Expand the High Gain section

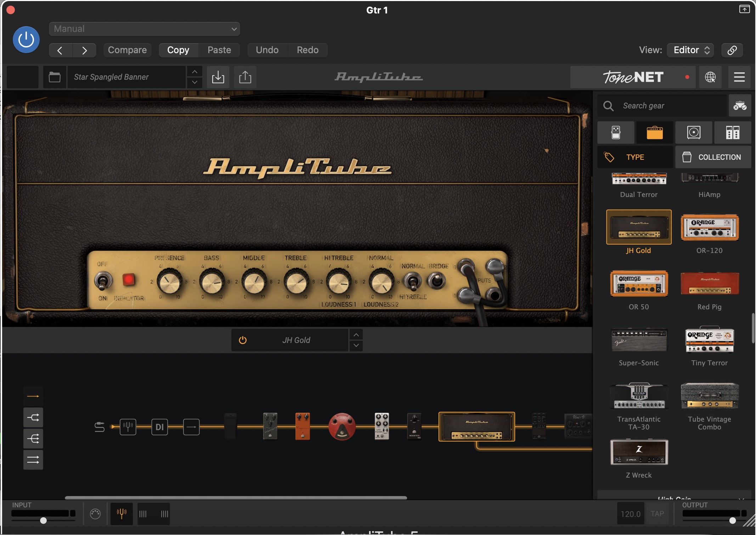coord(674,497)
